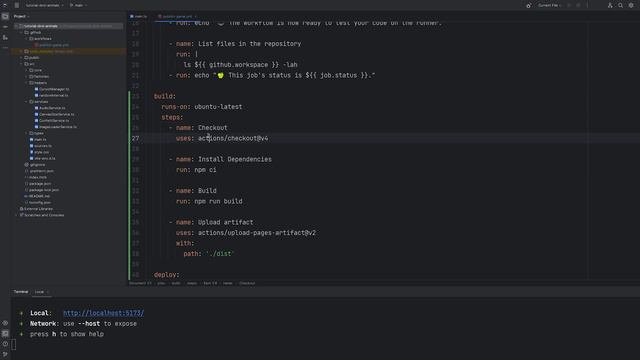Open Current File run configuration dropdown

click(549, 5)
